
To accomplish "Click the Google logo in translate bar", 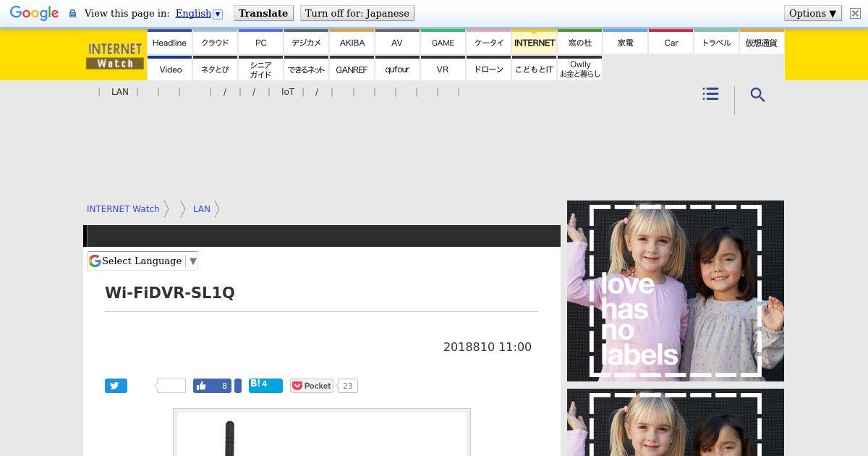I will [34, 14].
